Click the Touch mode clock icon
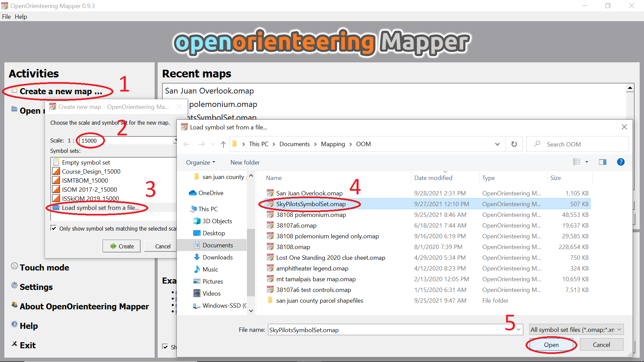Screen dimensions: 644x362 pos(14,266)
